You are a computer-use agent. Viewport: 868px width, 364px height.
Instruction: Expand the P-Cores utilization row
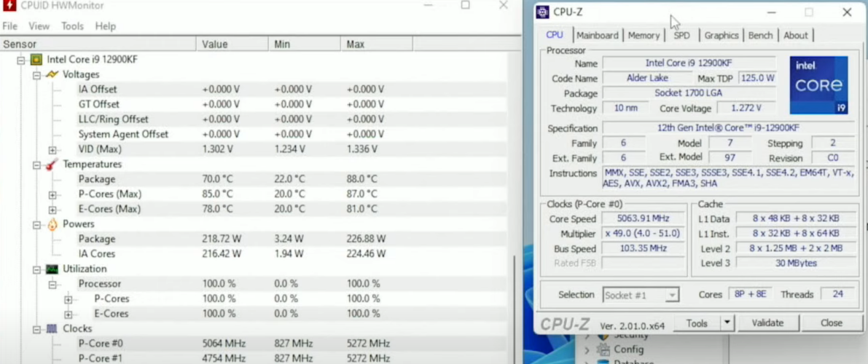pos(68,299)
